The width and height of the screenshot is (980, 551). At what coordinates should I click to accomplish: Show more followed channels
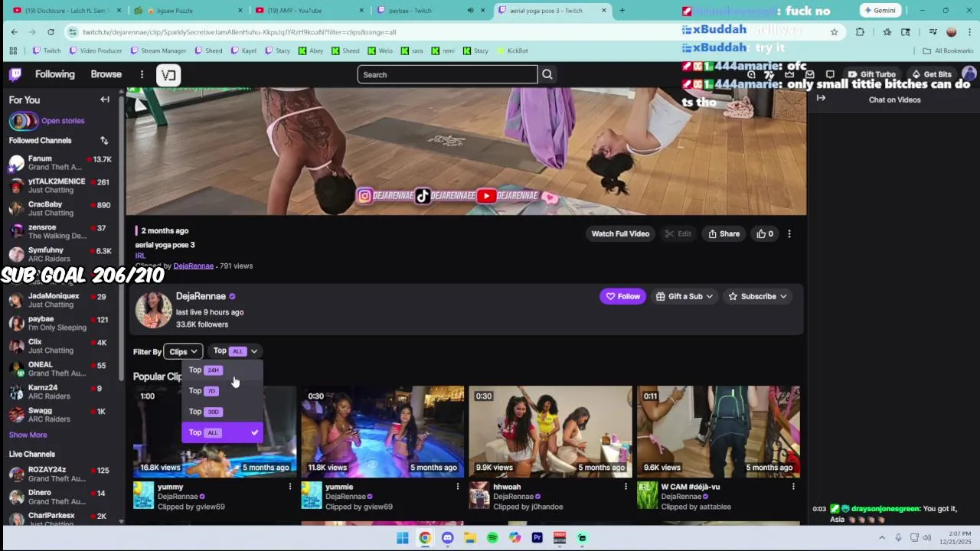coord(28,435)
